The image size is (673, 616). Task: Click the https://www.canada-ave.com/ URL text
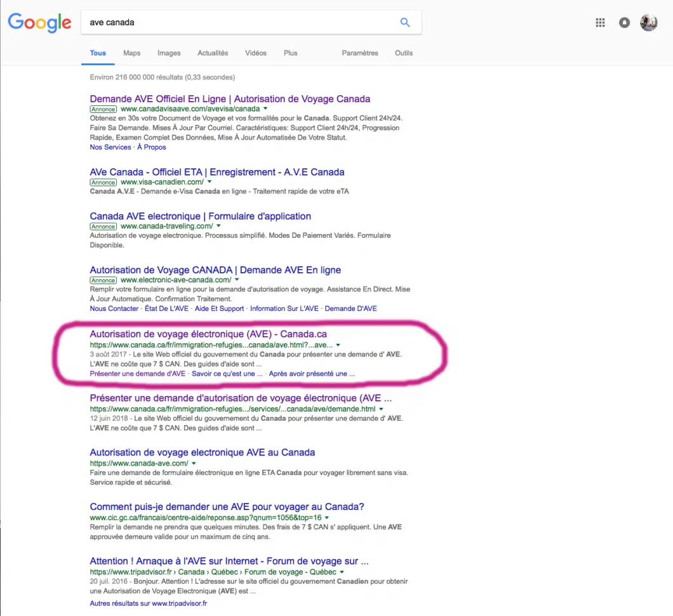[139, 463]
